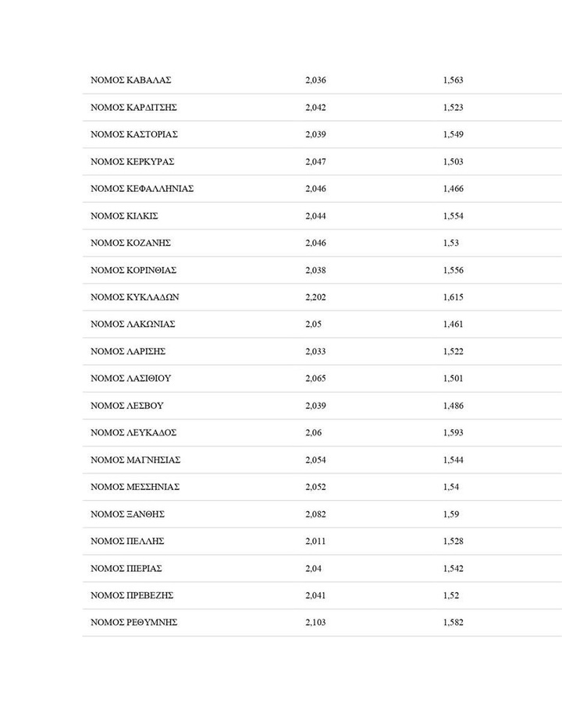Click the 1,53 value for ΚΟΖΑΝΗΣ
The image size is (562, 728).
coord(450,243)
